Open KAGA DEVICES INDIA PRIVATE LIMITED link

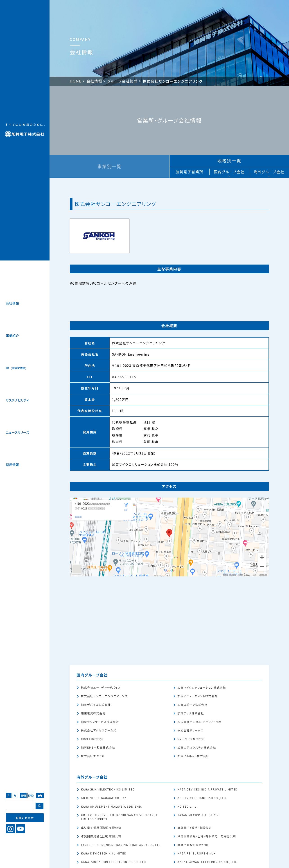pos(207,790)
